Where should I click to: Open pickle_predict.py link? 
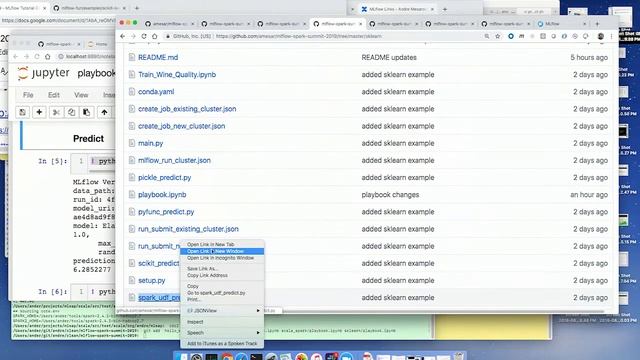(x=164, y=177)
